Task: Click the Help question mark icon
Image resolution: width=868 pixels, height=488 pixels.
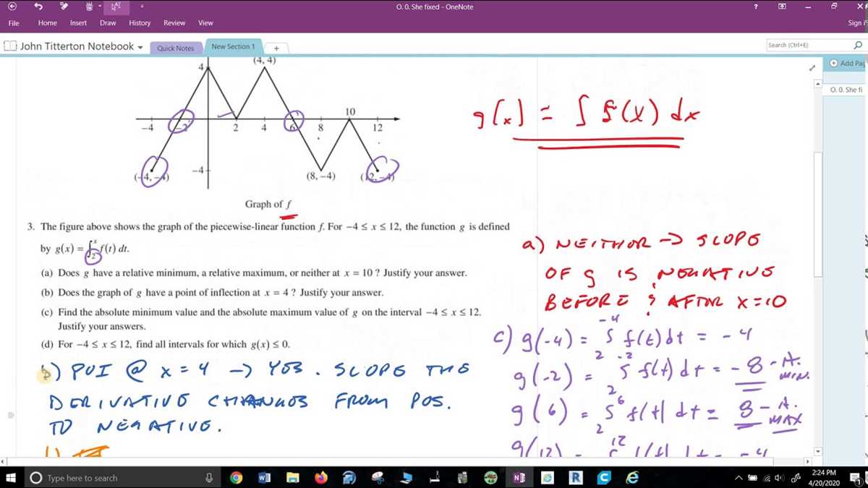Action: click(756, 7)
